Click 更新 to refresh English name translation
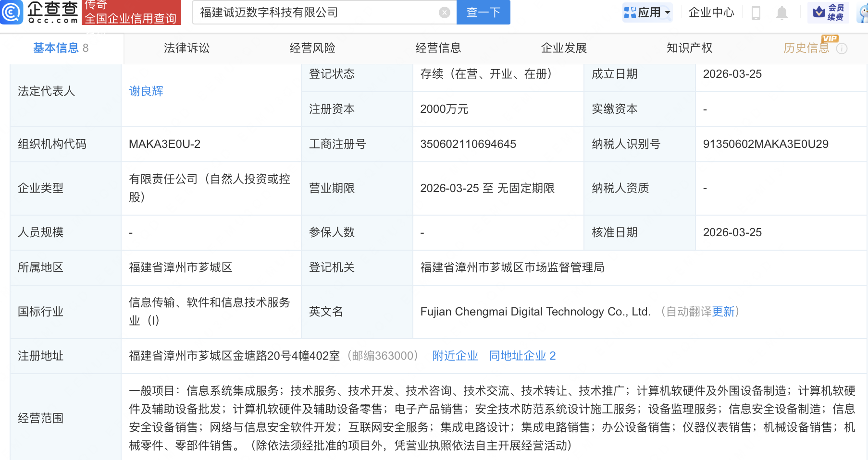The height and width of the screenshot is (460, 868). [x=723, y=312]
